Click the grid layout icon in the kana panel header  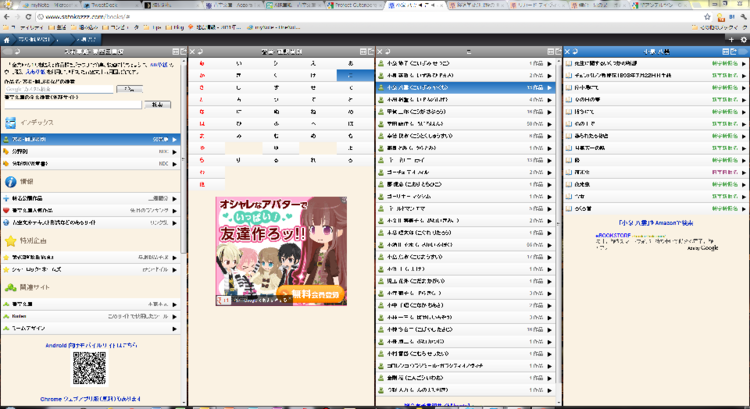coord(363,51)
